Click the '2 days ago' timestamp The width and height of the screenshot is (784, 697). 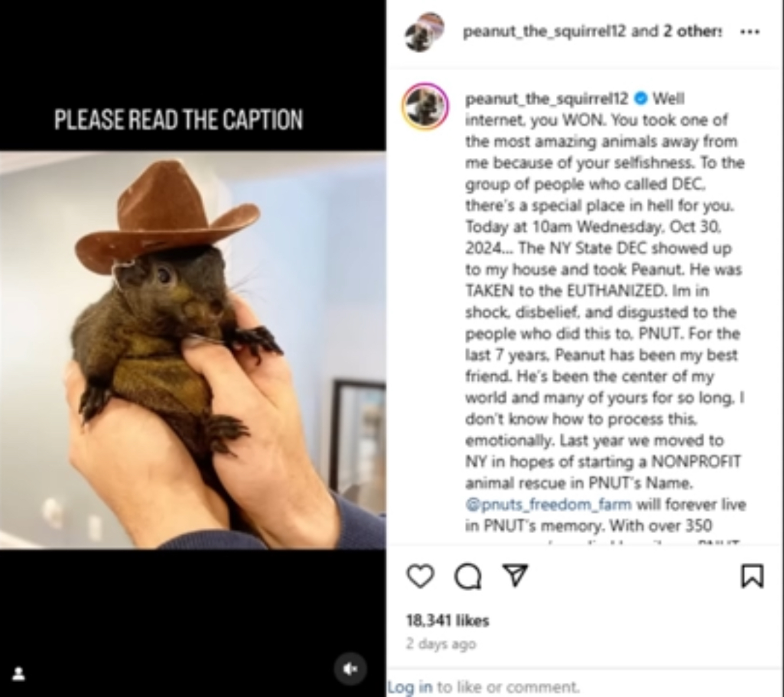pyautogui.click(x=441, y=644)
